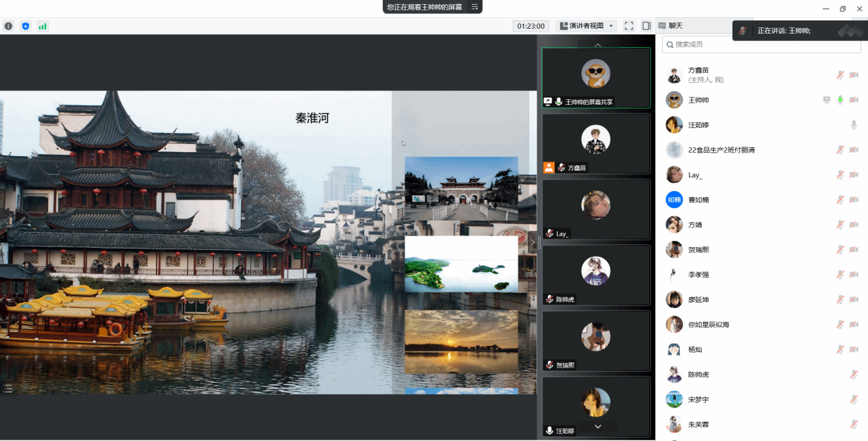Click the slide outline icon on the shared screen

click(8, 388)
